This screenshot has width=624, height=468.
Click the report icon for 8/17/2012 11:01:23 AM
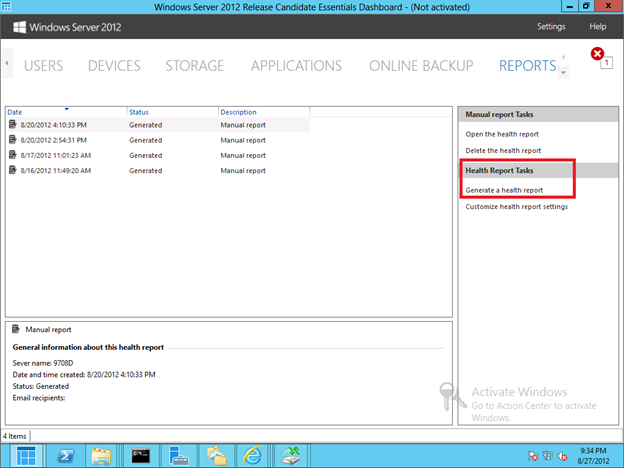(13, 155)
